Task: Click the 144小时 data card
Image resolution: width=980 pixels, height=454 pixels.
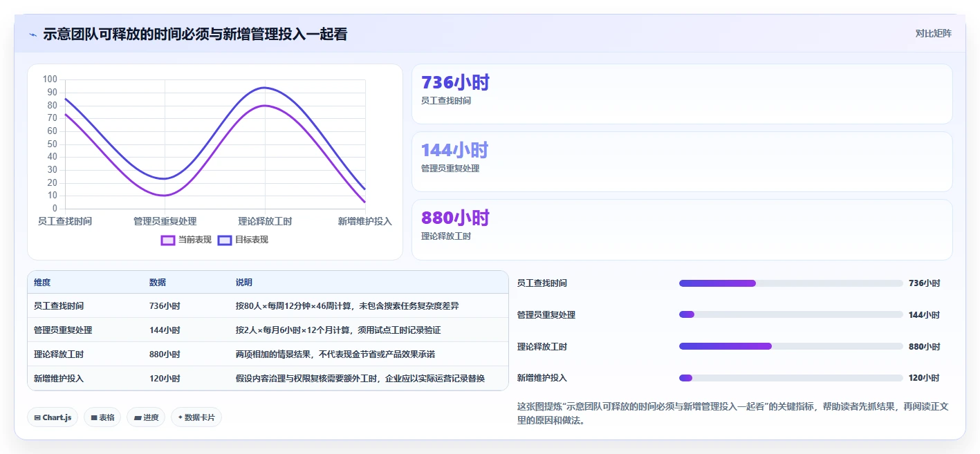Action: (682, 162)
